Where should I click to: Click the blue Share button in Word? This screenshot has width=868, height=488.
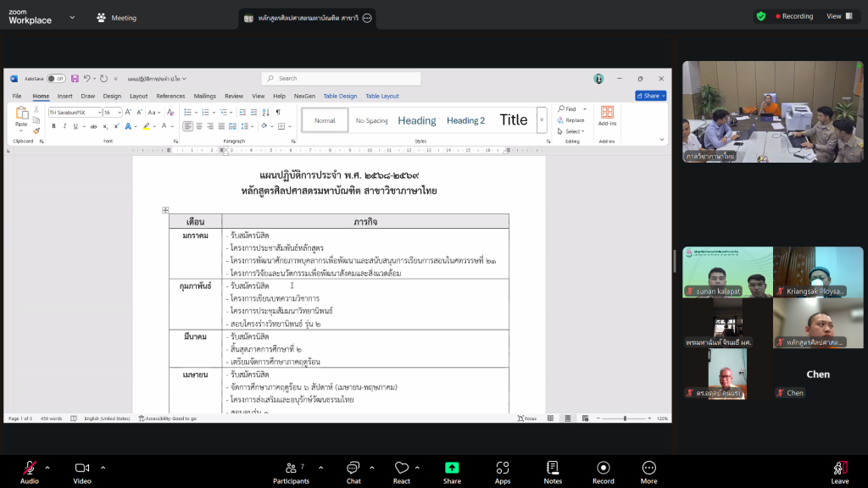650,96
